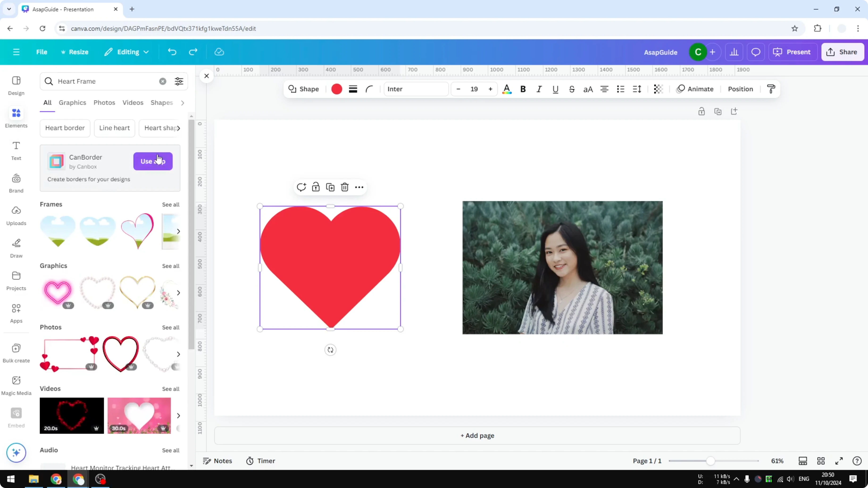Toggle italic formatting in the toolbar
868x488 pixels.
click(x=539, y=89)
